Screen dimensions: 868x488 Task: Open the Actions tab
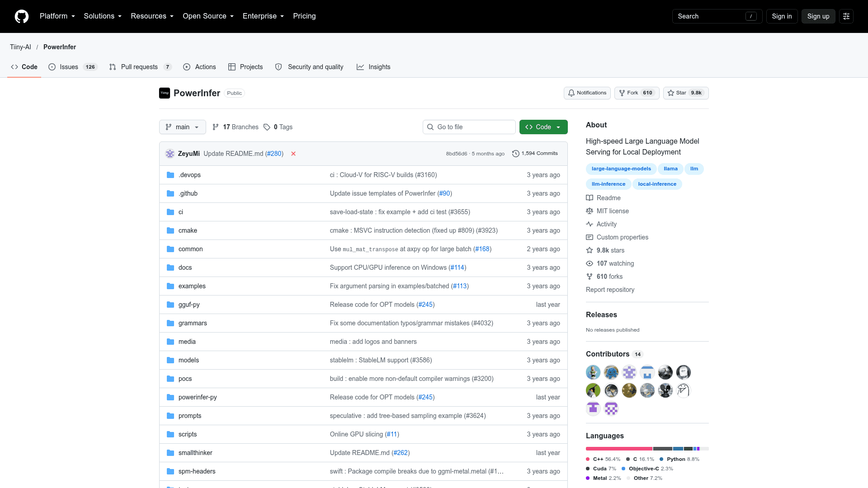[199, 67]
